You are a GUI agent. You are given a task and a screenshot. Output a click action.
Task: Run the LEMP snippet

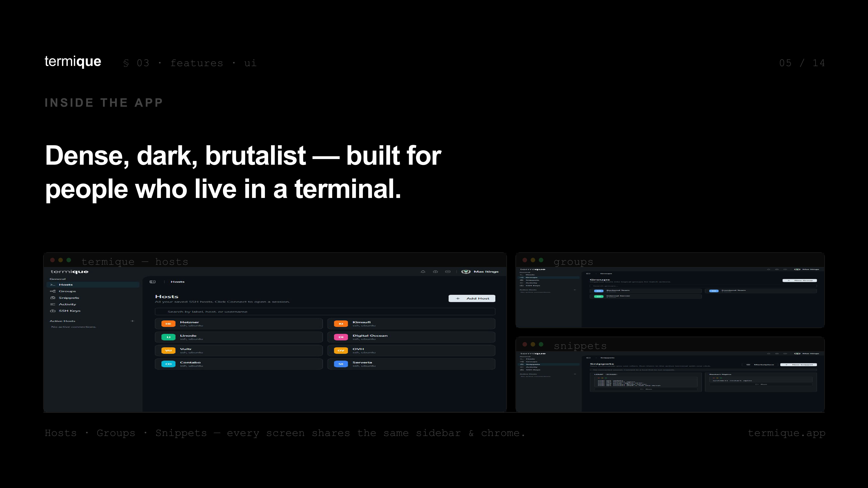point(646,389)
